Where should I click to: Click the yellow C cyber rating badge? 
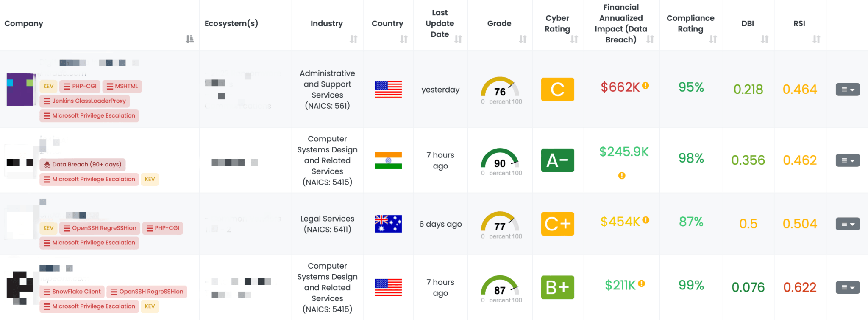[557, 90]
